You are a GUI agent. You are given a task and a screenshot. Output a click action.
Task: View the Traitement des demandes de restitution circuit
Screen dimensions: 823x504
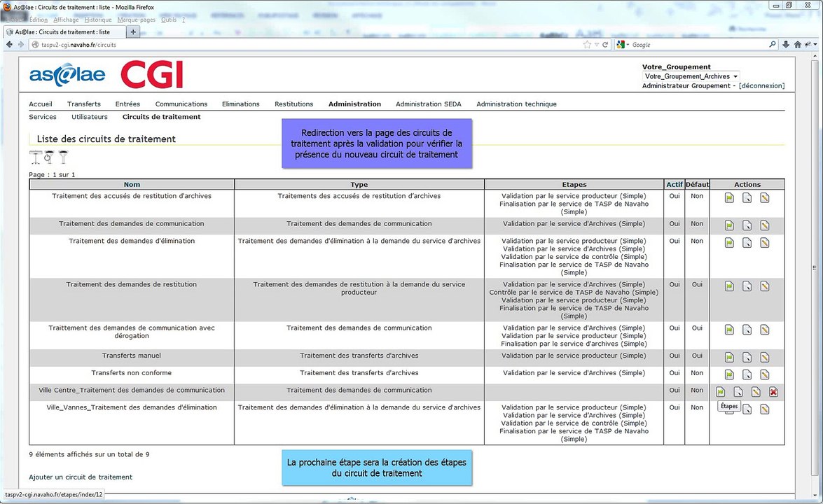click(747, 286)
